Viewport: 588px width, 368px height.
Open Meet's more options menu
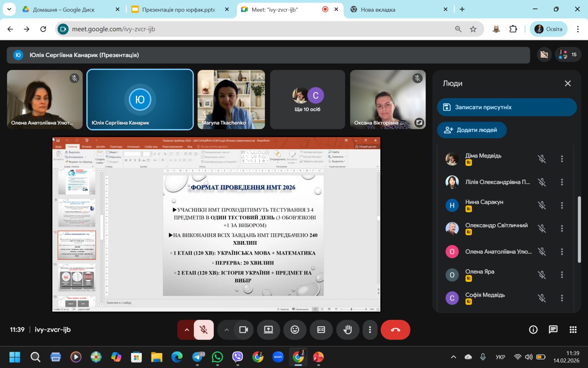pos(370,330)
